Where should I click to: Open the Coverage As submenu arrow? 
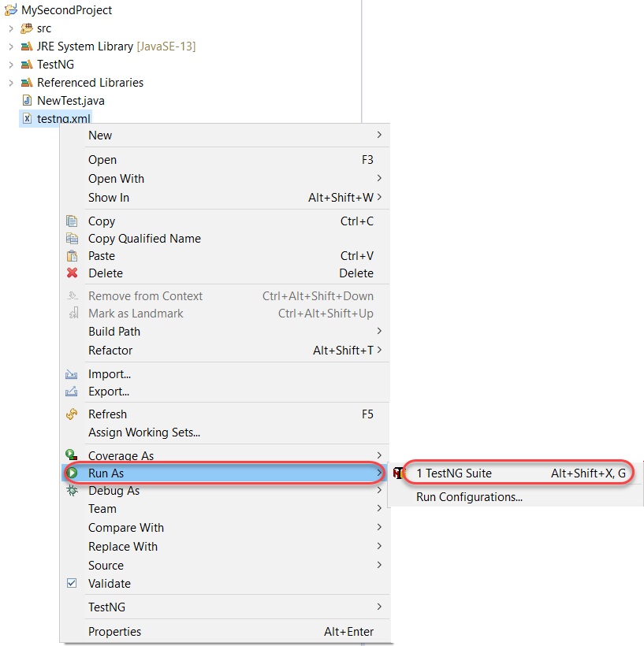[x=379, y=455]
